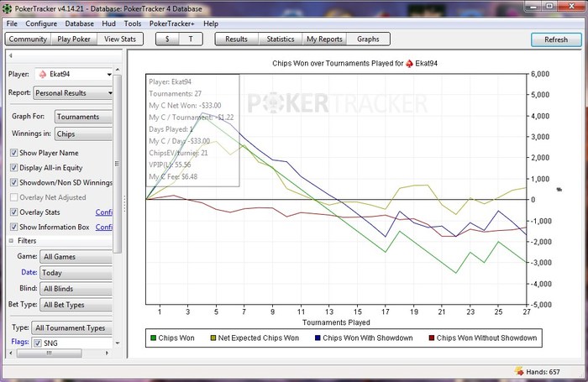The height and width of the screenshot is (382, 588).
Task: Switch to the Community tab
Action: pos(28,39)
